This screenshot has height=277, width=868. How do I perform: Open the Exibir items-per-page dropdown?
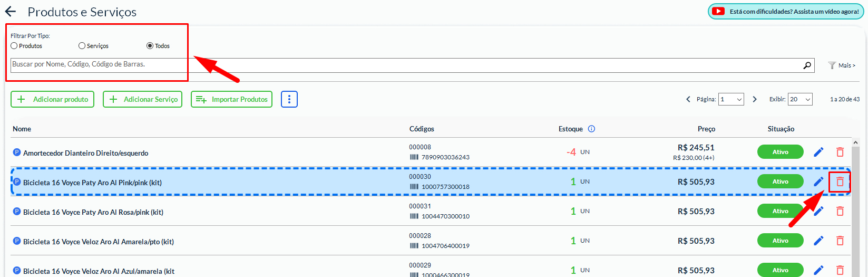coord(799,99)
